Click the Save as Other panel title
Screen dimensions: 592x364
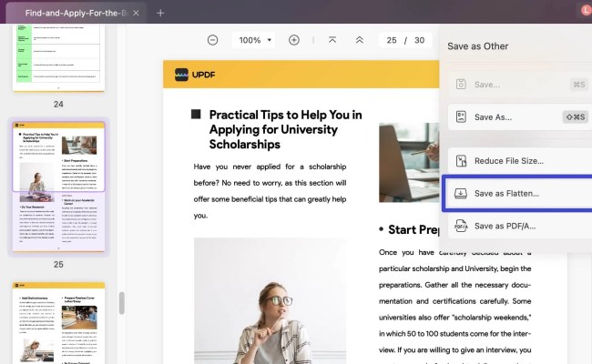pyautogui.click(x=477, y=46)
